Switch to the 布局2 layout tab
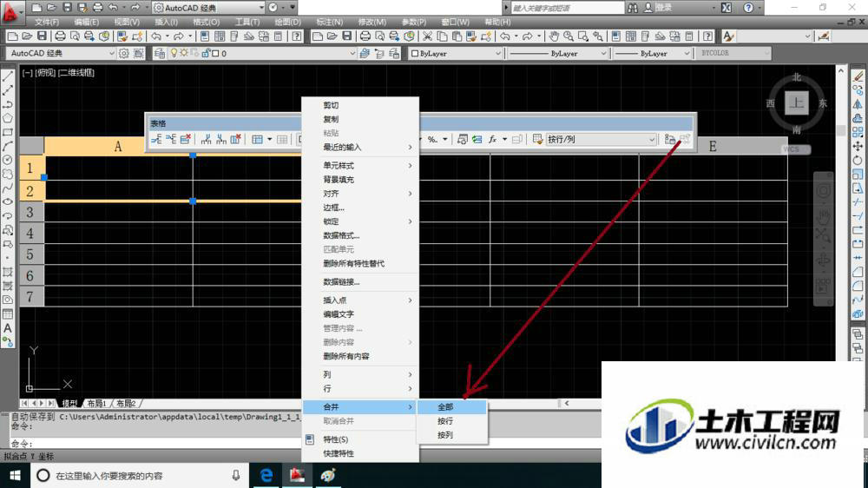 pos(126,403)
